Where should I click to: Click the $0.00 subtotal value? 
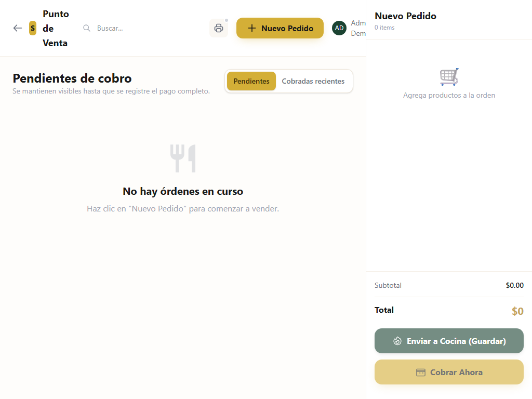515,285
